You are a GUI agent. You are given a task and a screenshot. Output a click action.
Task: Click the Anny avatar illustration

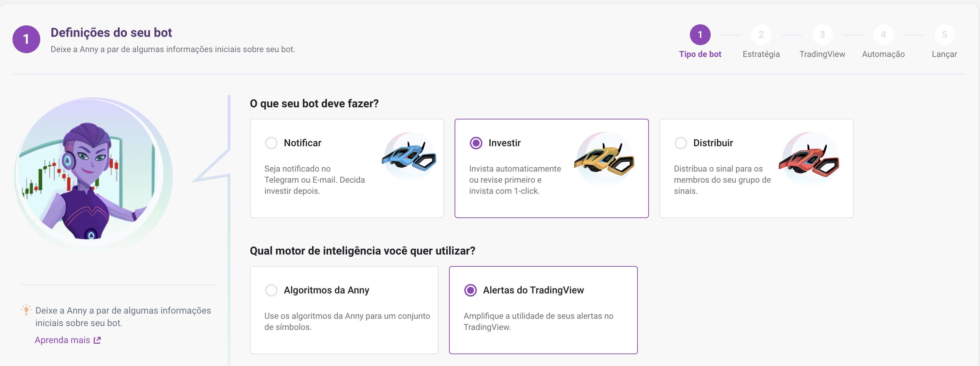93,173
